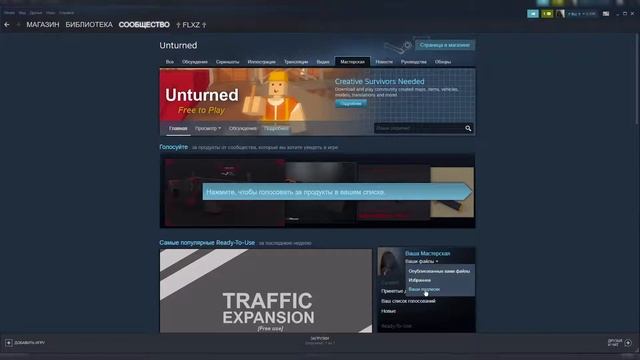
Task: Select the Все hub tab
Action: click(x=170, y=62)
